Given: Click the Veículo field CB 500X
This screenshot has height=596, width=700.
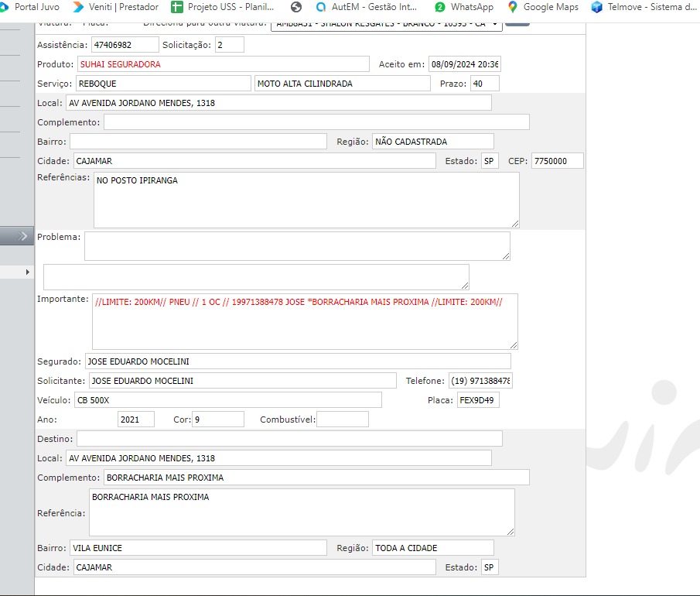Looking at the screenshot, I should pos(227,400).
